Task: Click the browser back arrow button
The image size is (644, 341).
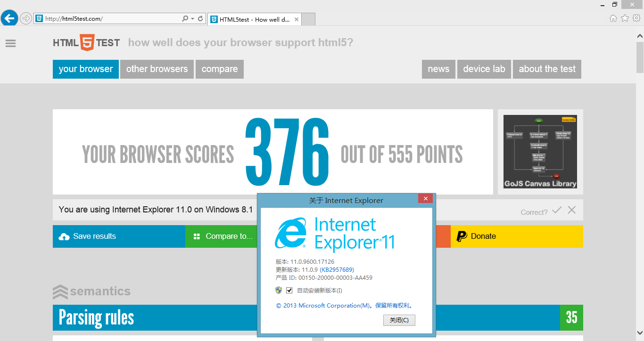Action: pyautogui.click(x=9, y=19)
